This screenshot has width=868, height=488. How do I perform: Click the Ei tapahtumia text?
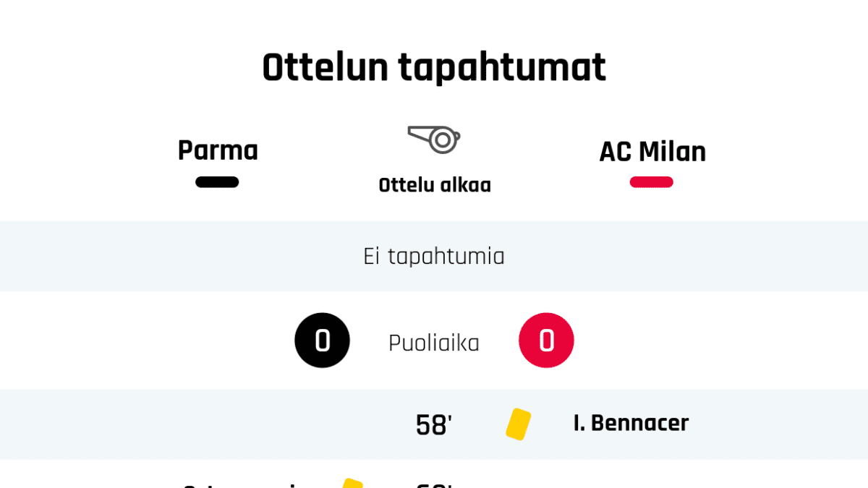[x=434, y=257]
